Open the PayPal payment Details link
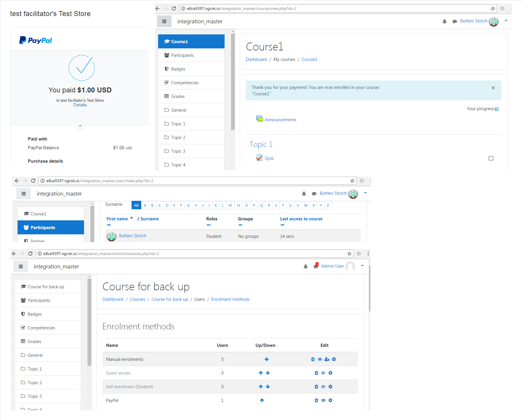 click(80, 105)
